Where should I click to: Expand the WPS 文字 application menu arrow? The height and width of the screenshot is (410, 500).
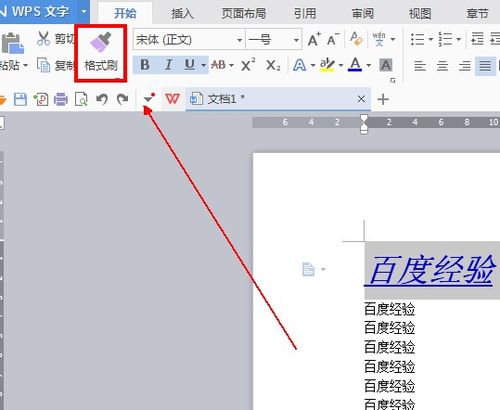pyautogui.click(x=84, y=12)
